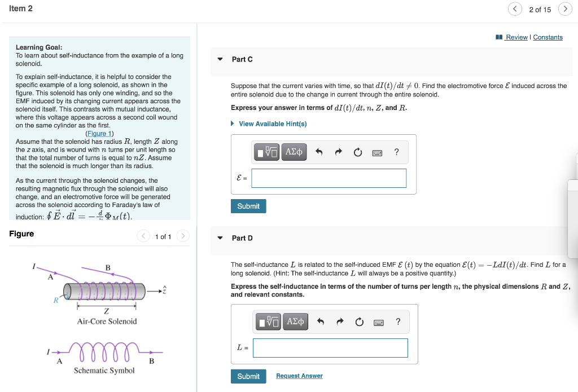Click the redo arrow in Part D toolbar

pyautogui.click(x=339, y=321)
